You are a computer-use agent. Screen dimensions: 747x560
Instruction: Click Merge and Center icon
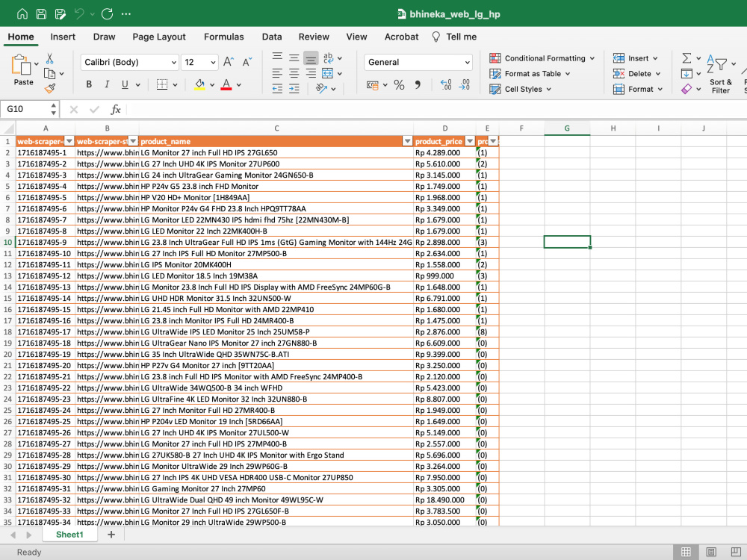point(328,73)
